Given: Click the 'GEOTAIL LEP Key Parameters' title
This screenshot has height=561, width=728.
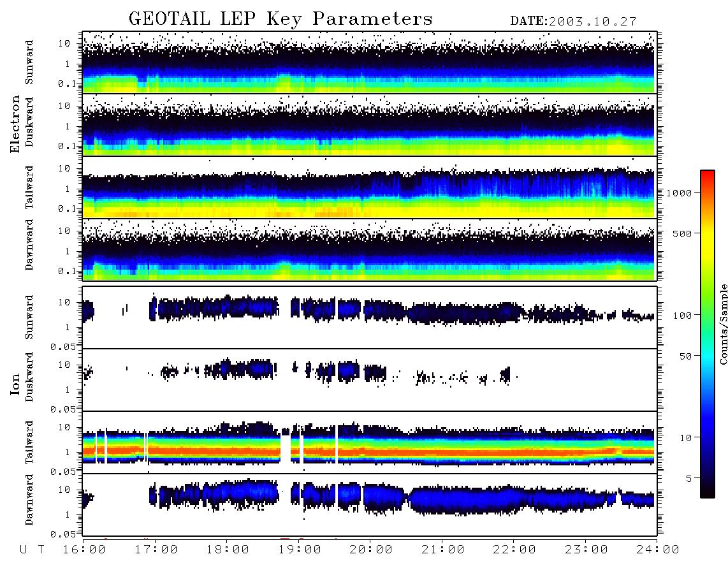Looking at the screenshot, I should (280, 19).
